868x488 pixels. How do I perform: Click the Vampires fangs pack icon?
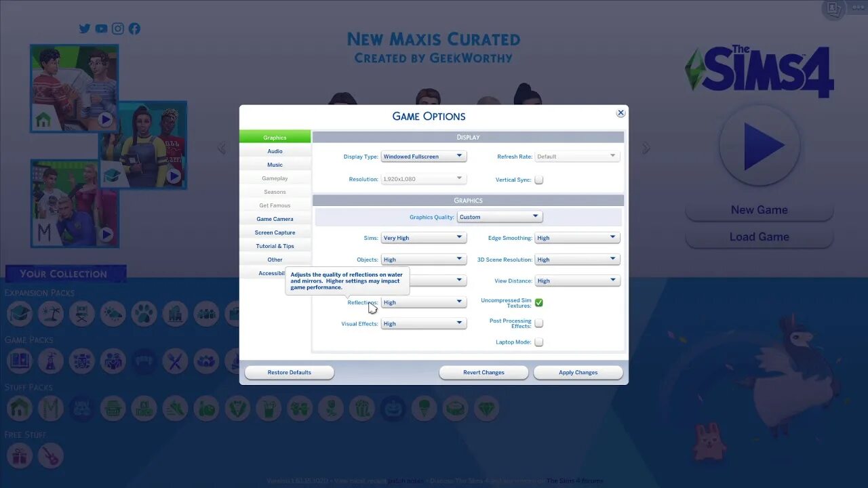tap(144, 361)
